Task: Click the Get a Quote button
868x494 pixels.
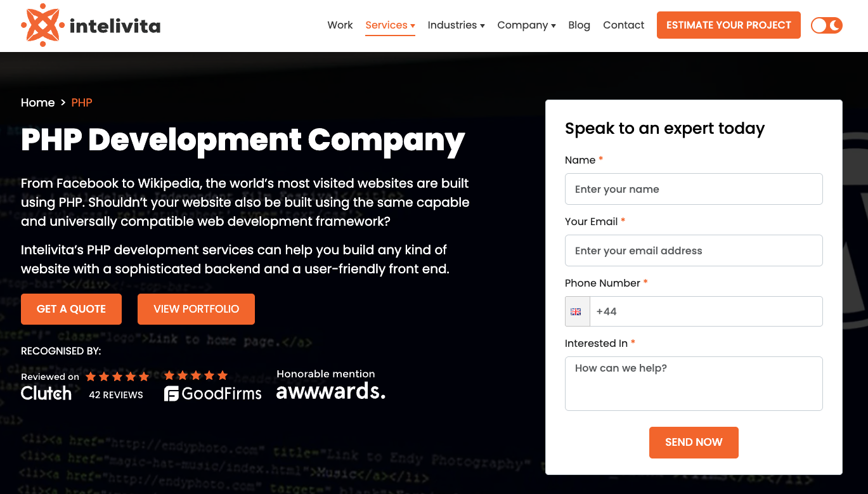Action: (71, 309)
